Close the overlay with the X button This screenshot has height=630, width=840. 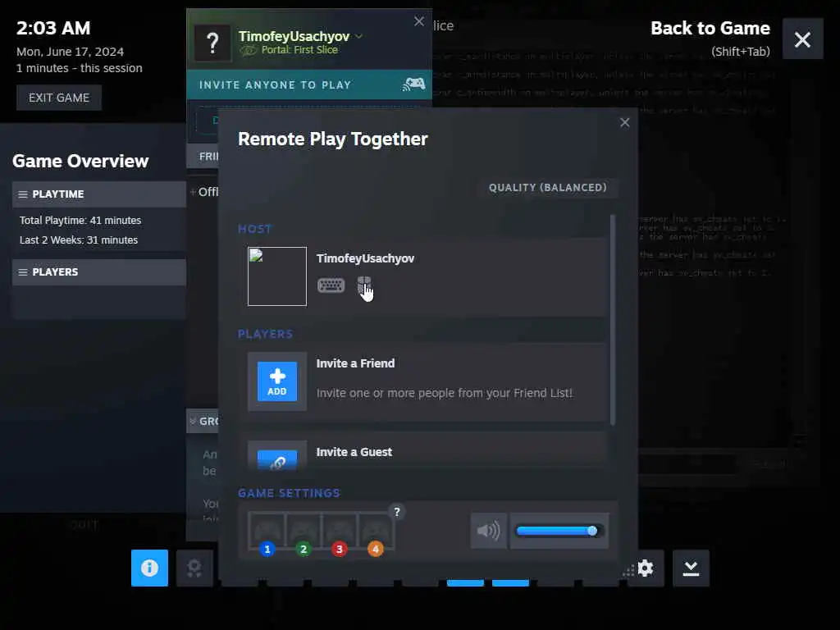click(802, 39)
